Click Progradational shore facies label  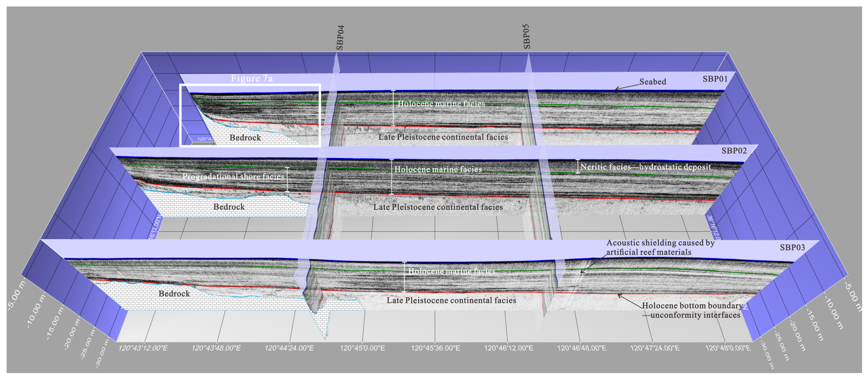click(233, 177)
